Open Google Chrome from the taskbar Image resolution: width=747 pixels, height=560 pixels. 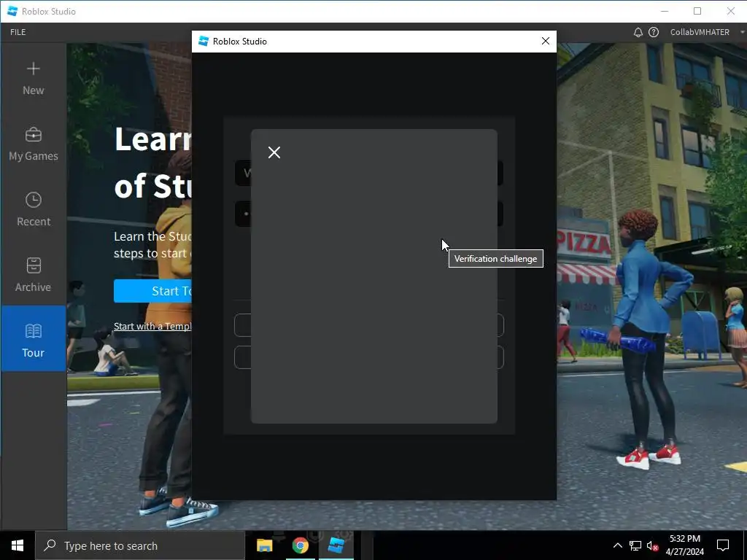300,545
